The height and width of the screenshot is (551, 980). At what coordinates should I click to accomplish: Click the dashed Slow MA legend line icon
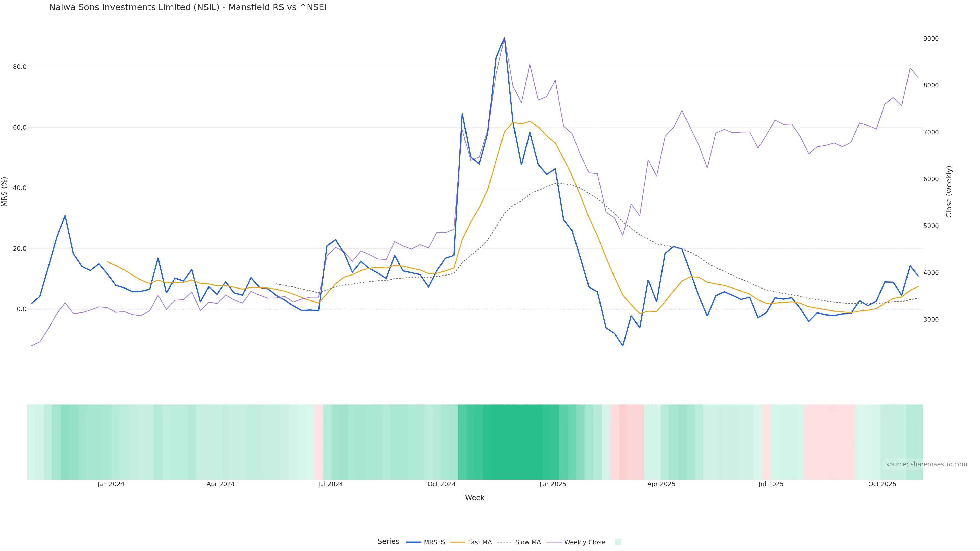[x=504, y=542]
